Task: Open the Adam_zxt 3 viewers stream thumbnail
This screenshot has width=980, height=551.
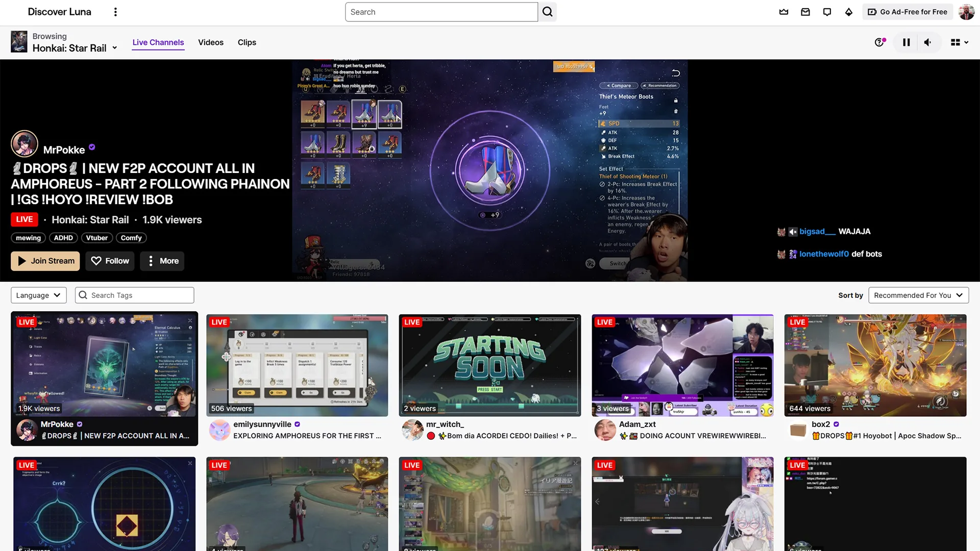Action: 682,365
